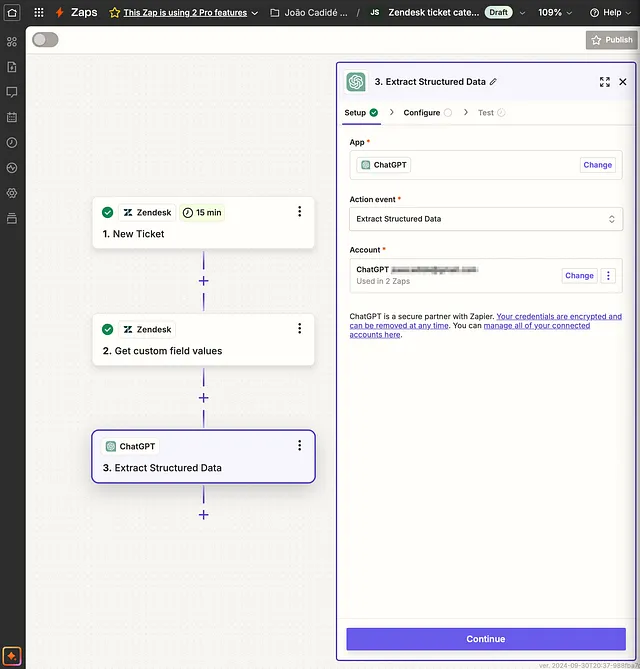Open the sidebar components grid icon

tap(12, 41)
